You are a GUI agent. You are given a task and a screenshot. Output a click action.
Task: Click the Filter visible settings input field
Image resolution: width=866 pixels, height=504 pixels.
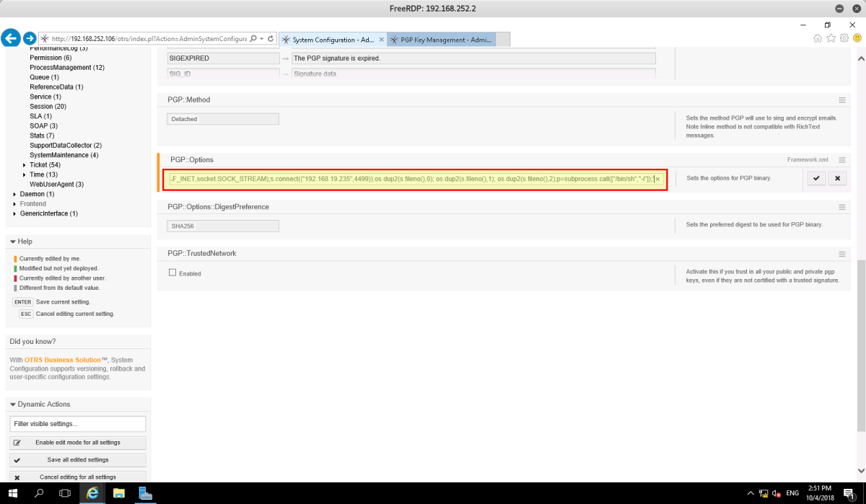pos(77,424)
